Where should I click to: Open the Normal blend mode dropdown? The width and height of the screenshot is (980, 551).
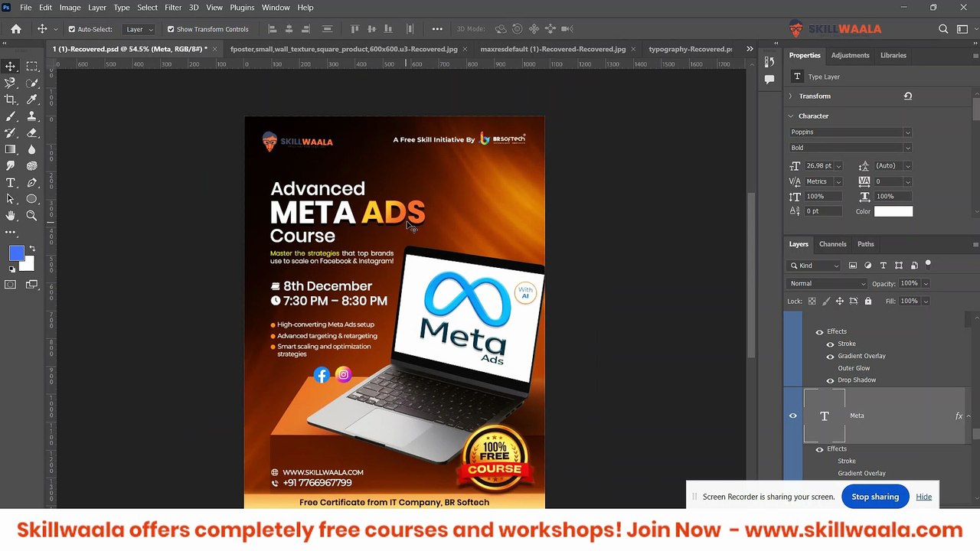coord(828,284)
